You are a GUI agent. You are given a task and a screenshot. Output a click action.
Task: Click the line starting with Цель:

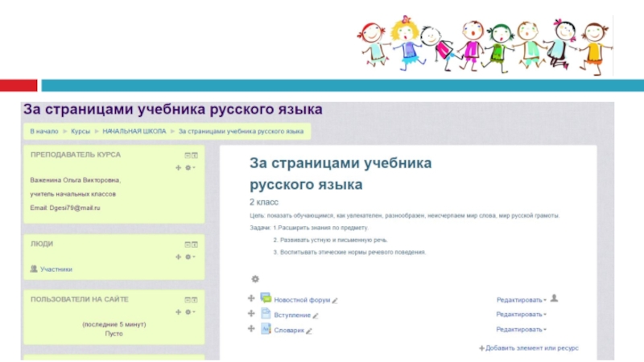tap(405, 216)
